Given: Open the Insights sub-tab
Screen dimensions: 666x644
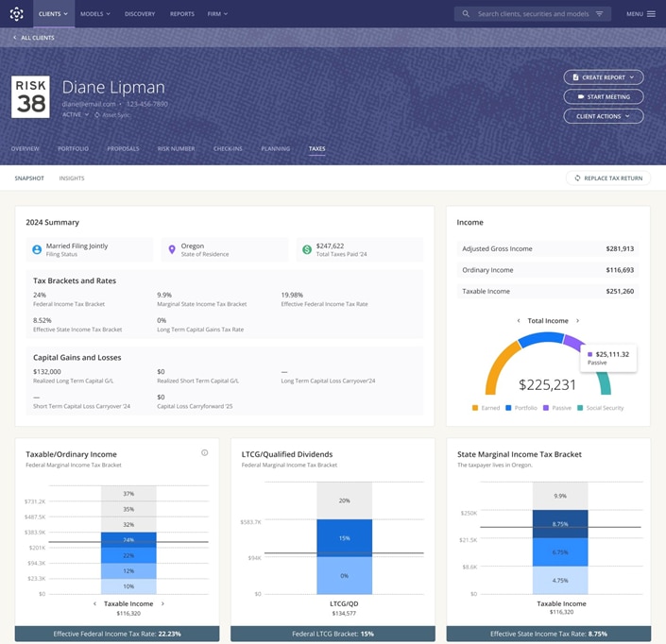Looking at the screenshot, I should click(72, 178).
